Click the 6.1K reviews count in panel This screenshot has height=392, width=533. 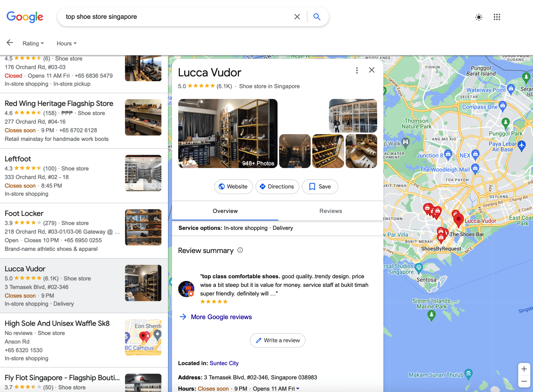coord(224,86)
